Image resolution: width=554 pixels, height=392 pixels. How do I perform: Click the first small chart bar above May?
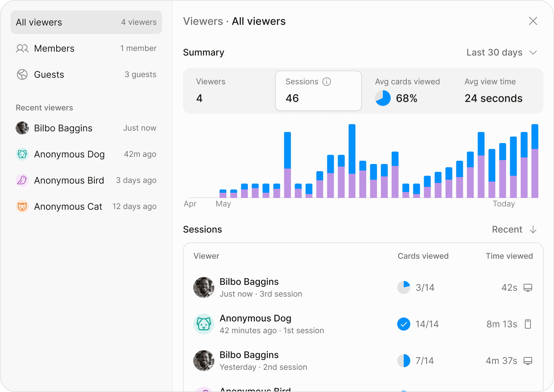tap(223, 194)
